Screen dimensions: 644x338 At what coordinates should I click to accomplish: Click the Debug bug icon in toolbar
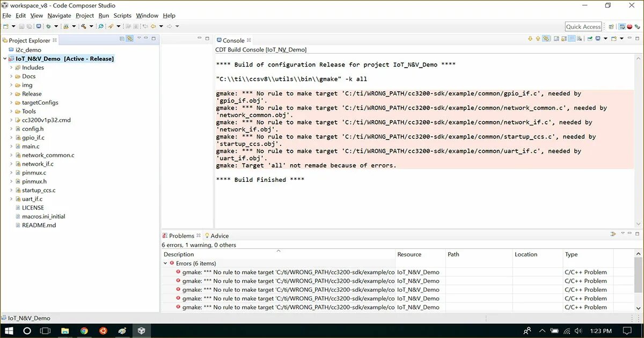48,26
